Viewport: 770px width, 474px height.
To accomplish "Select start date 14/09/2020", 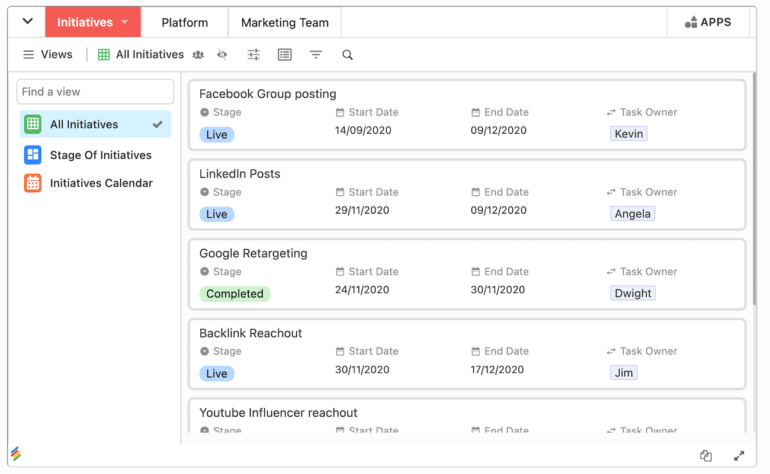I will point(363,130).
